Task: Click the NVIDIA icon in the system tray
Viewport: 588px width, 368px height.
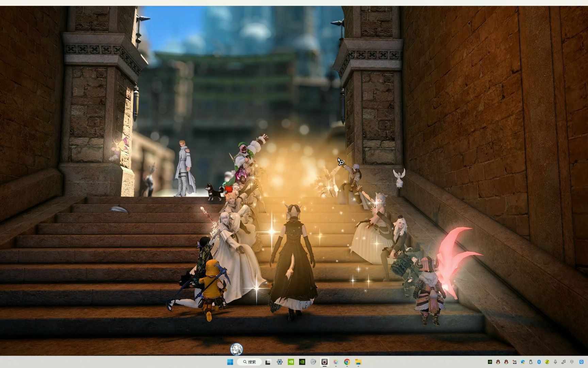Action: click(x=490, y=362)
